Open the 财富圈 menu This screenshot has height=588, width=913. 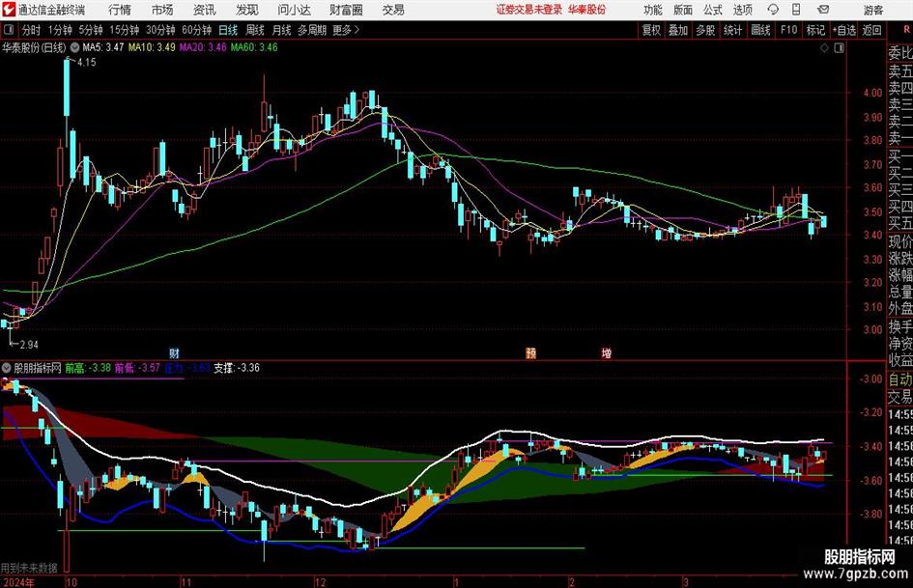pos(346,10)
